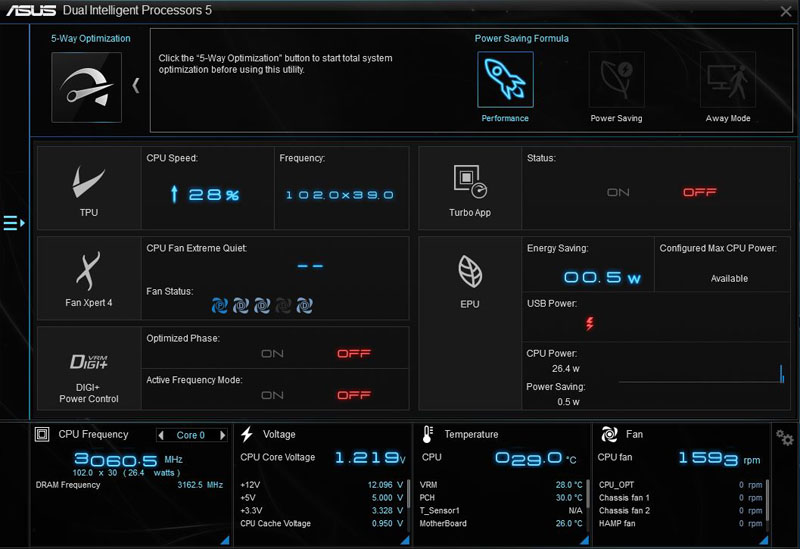Switch Optimized Phase to OFF
This screenshot has height=549, width=800.
(x=354, y=354)
